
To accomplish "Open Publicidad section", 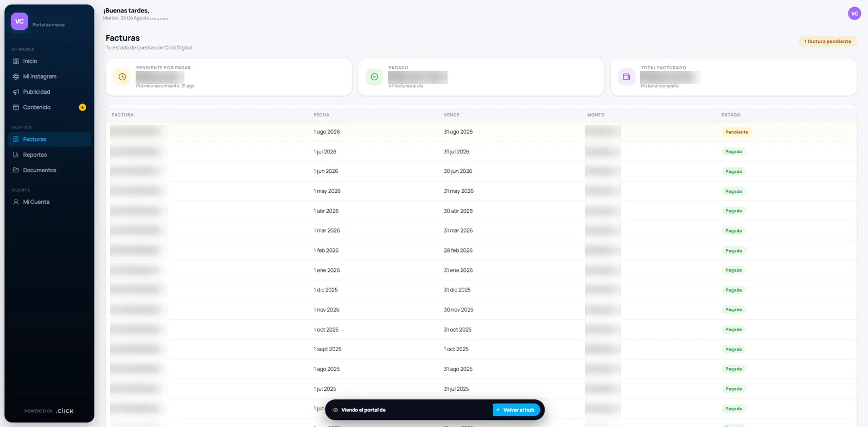I will pos(49,92).
